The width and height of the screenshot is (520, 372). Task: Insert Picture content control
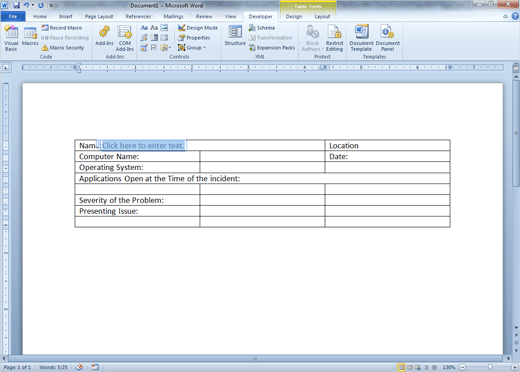[x=164, y=28]
